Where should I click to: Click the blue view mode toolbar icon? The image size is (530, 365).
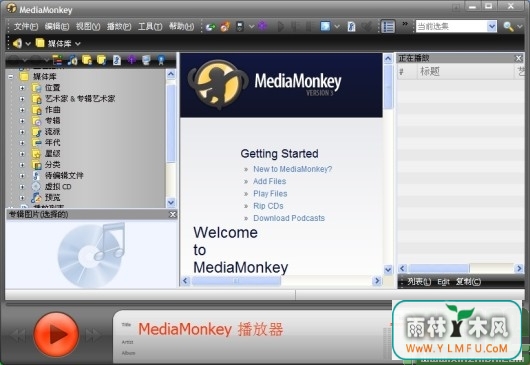pyautogui.click(x=325, y=26)
